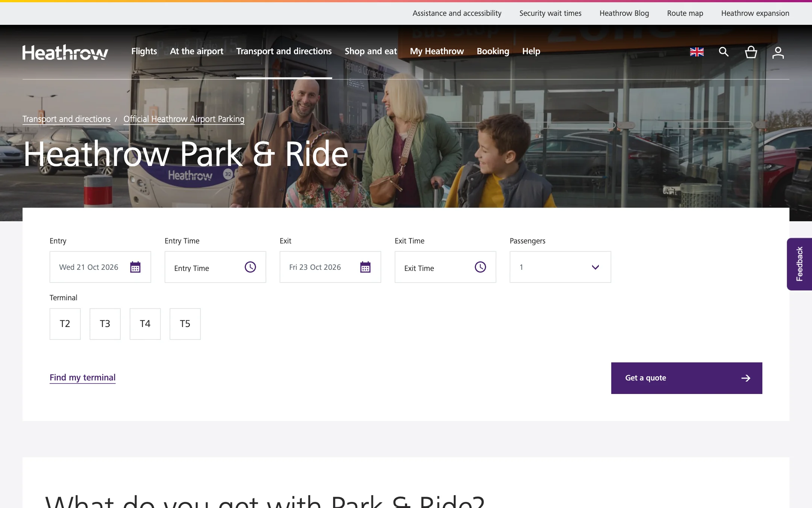Select terminal T5
The height and width of the screenshot is (508, 812).
pos(185,324)
